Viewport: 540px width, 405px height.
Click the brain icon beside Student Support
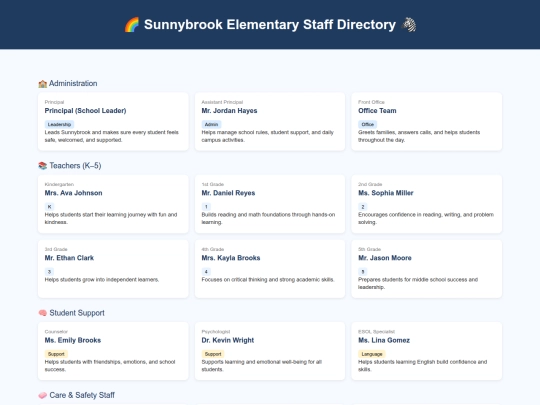tap(43, 313)
